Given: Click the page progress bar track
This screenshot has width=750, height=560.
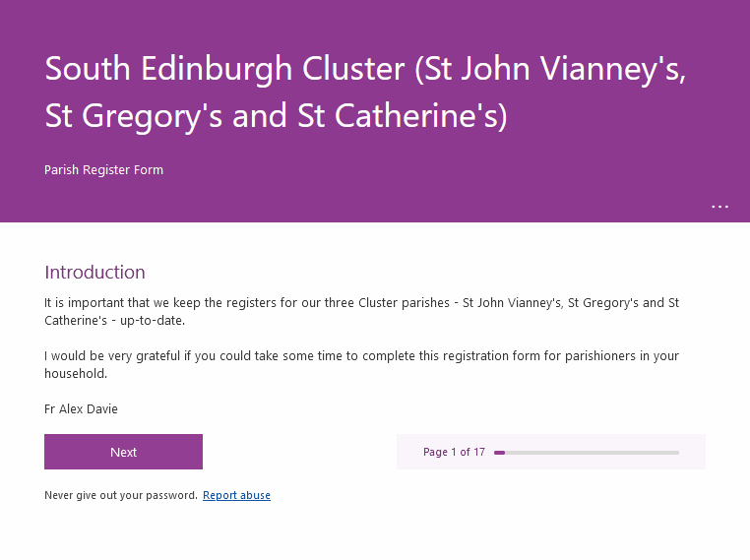Looking at the screenshot, I should pos(587,453).
